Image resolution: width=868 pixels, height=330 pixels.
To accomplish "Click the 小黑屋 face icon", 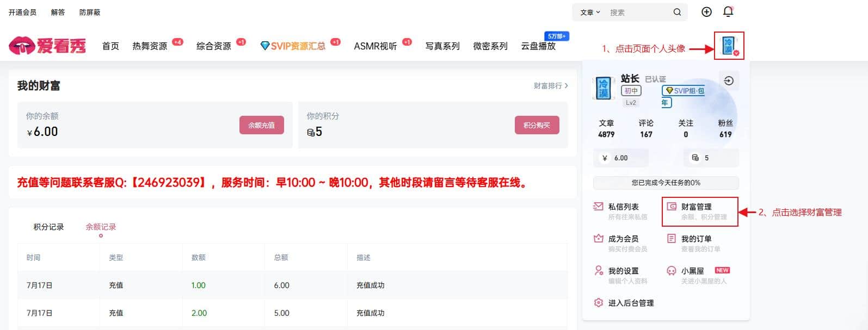I will tap(672, 271).
